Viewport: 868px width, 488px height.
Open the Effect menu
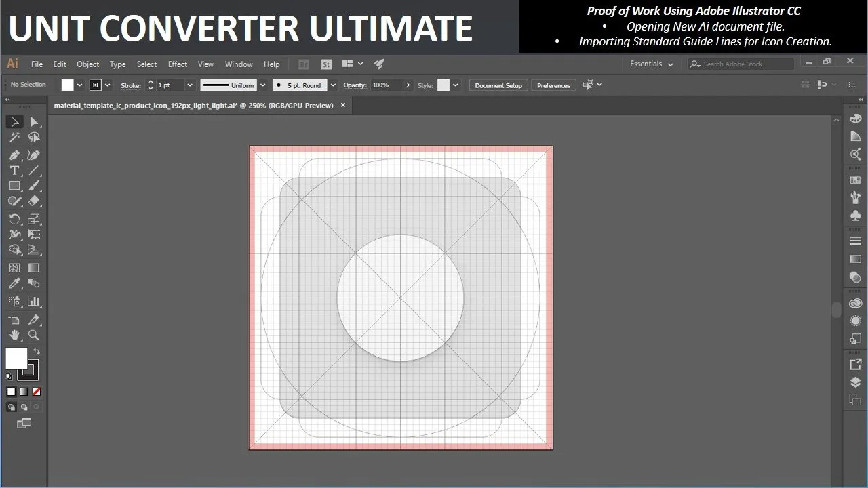pyautogui.click(x=178, y=64)
